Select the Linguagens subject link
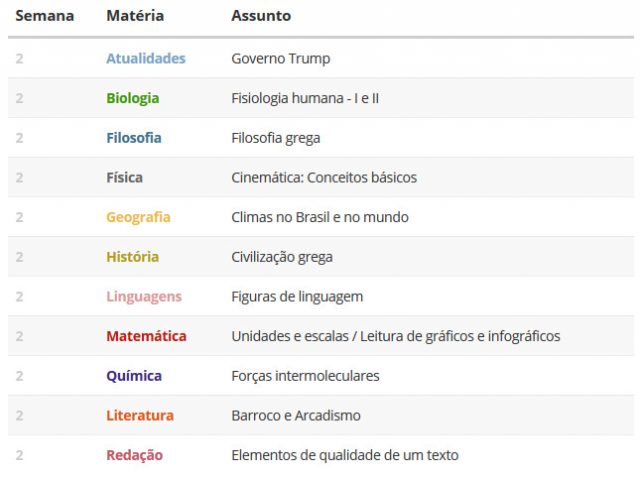Screen dimensions: 640x477 (144, 297)
